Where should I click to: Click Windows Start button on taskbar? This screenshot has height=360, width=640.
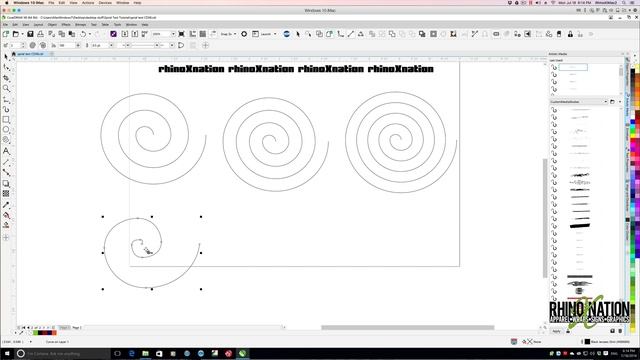click(7, 353)
